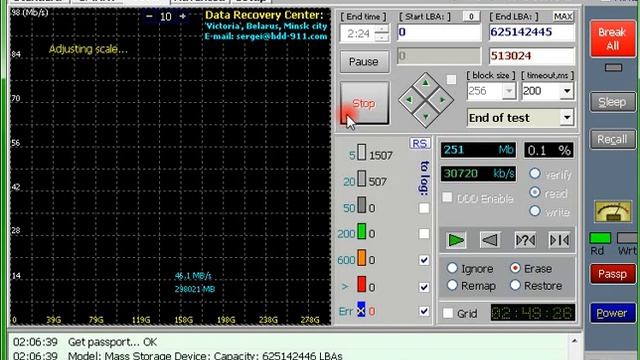Click the green 200 ms block swatch
Viewport: 640px width, 360px height.
tap(362, 231)
